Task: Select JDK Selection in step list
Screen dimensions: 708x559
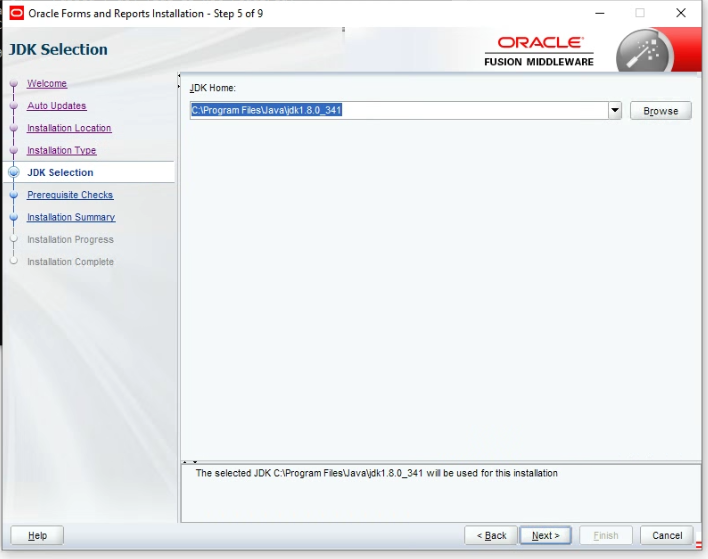Action: pos(60,172)
